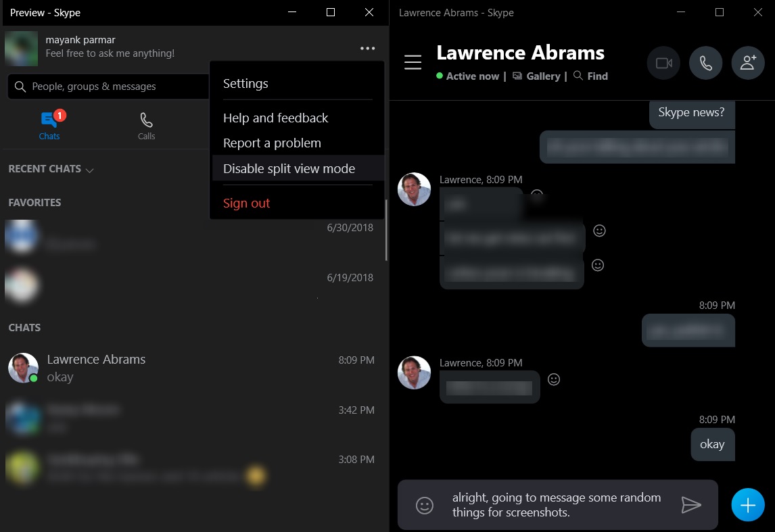Click the search magnifier icon in Preview window

pyautogui.click(x=20, y=87)
